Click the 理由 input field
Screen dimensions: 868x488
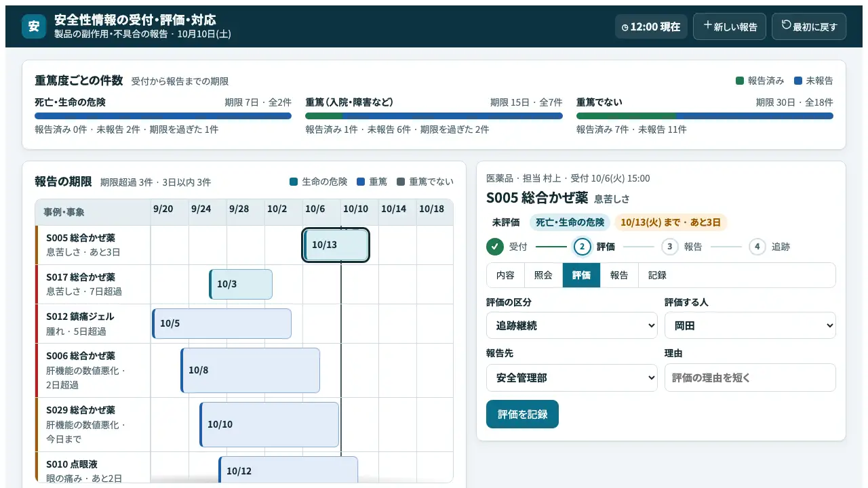click(750, 378)
